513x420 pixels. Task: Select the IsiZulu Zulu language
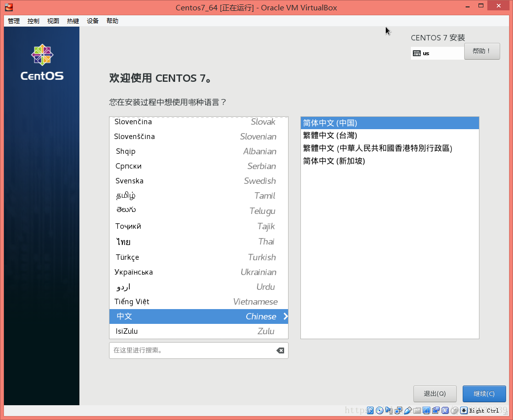click(199, 331)
